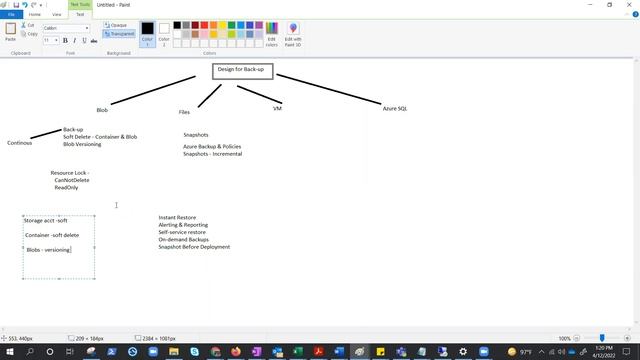
Task: Open the File menu
Action: tap(11, 14)
